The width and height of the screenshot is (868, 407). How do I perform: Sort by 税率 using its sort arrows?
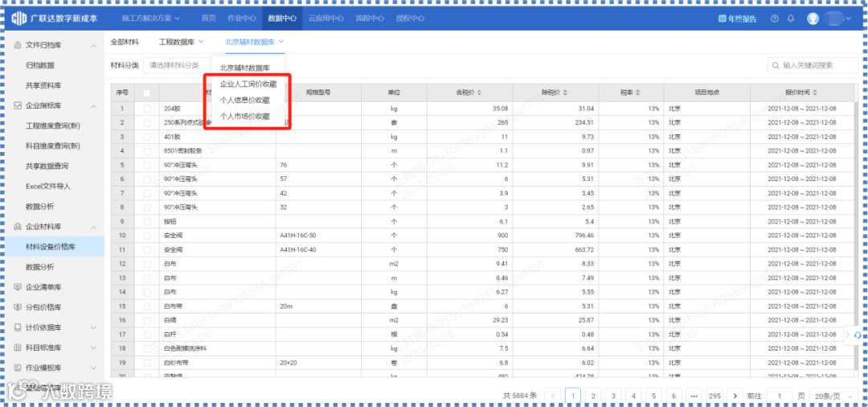click(x=638, y=92)
